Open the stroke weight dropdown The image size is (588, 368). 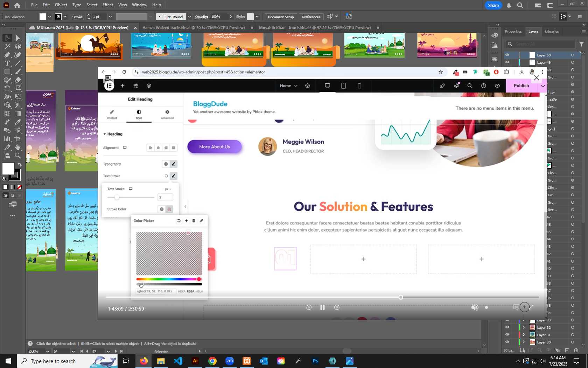110,16
